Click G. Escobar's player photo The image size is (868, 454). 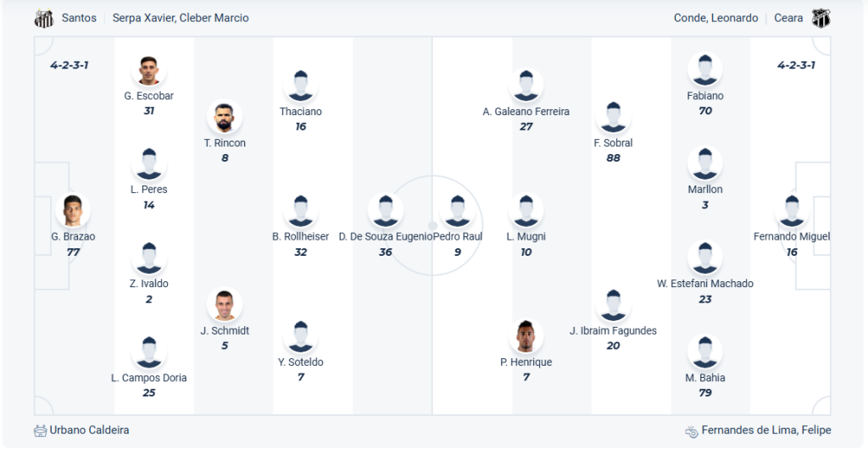coord(149,70)
